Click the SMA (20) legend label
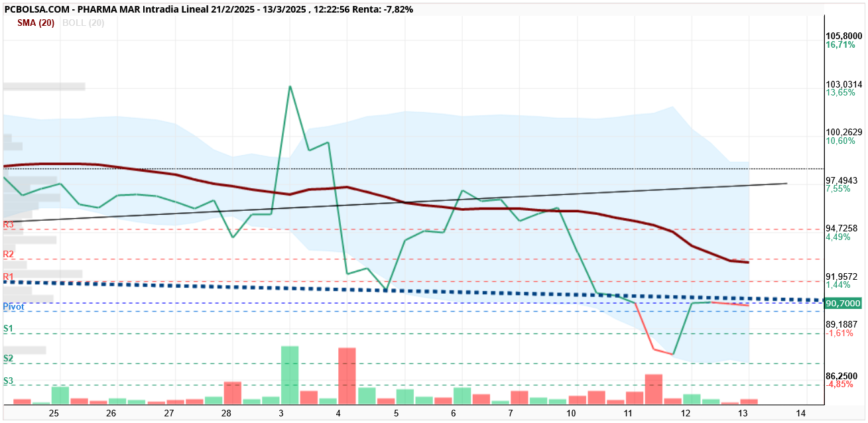The height and width of the screenshot is (423, 868). pyautogui.click(x=36, y=23)
